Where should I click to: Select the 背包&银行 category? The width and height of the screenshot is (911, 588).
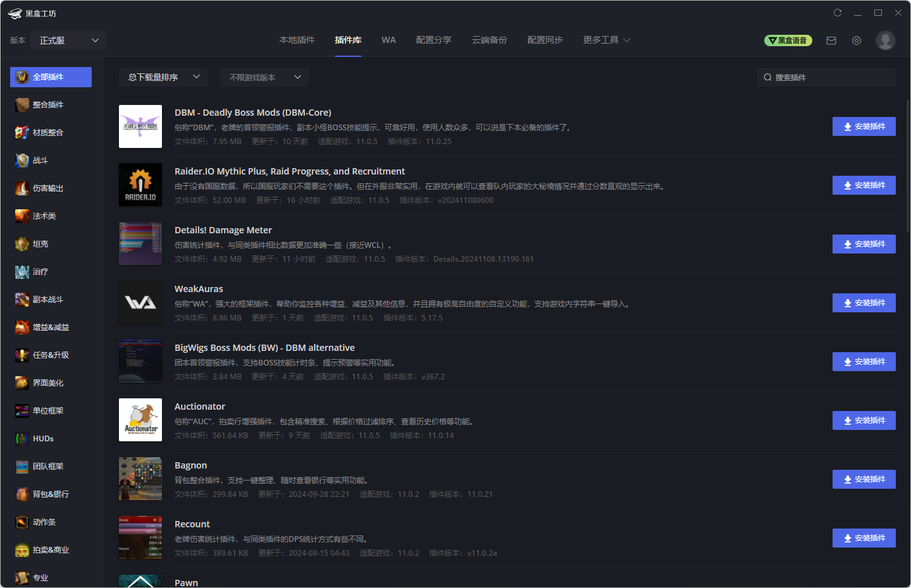click(x=51, y=494)
